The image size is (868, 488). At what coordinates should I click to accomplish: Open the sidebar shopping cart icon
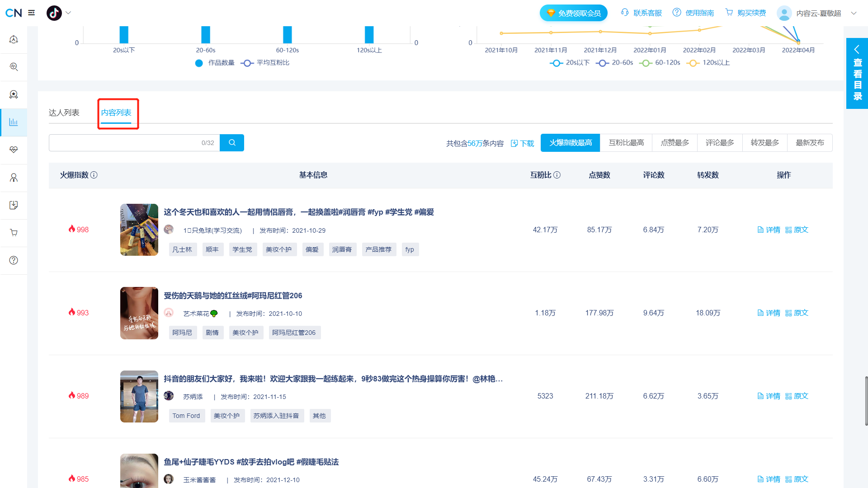pyautogui.click(x=14, y=233)
